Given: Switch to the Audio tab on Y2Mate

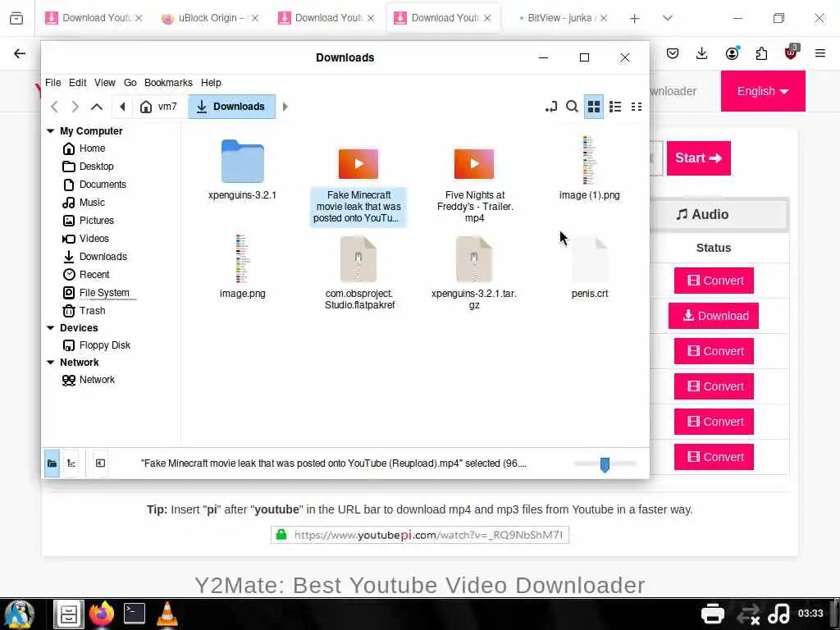Looking at the screenshot, I should point(702,214).
